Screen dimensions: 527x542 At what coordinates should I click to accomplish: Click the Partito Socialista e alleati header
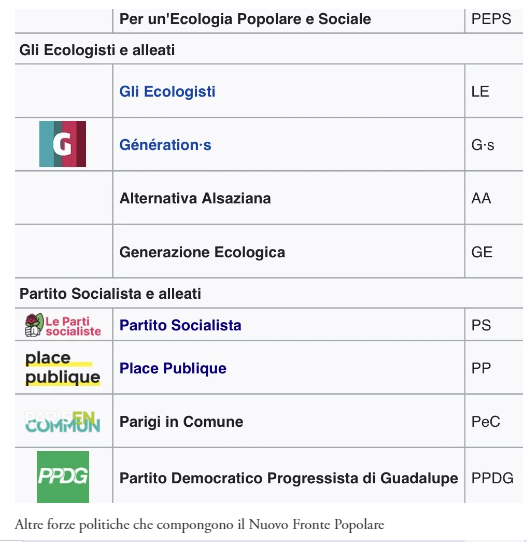(110, 293)
